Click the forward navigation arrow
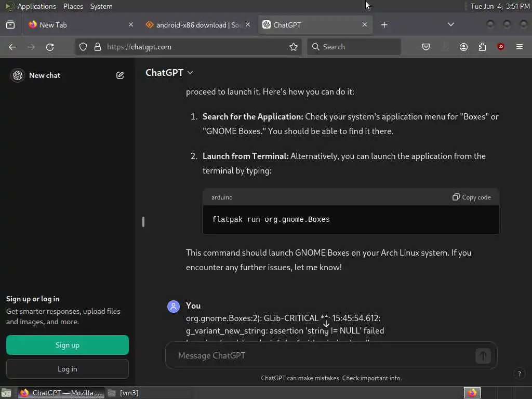532x399 pixels. click(x=31, y=47)
